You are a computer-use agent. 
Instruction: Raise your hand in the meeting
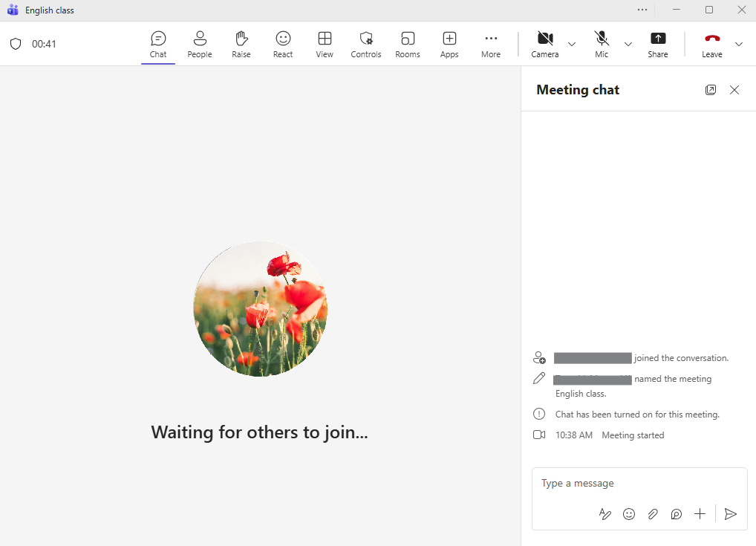pyautogui.click(x=241, y=45)
